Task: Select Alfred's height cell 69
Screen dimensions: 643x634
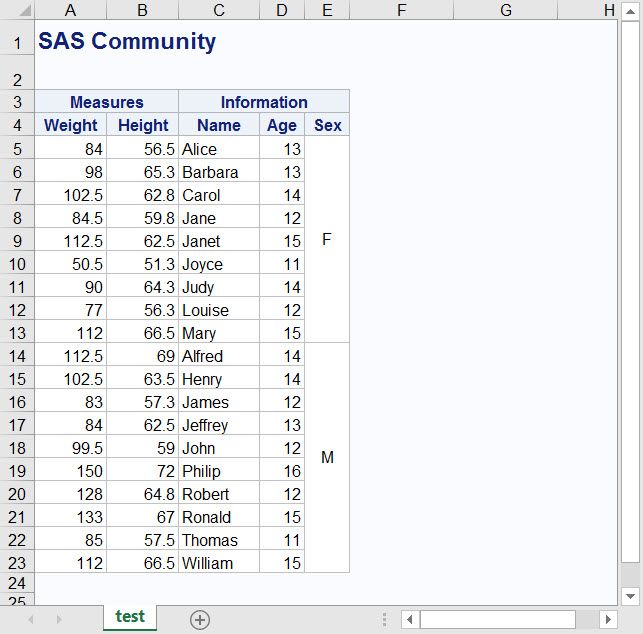Action: pyautogui.click(x=142, y=356)
